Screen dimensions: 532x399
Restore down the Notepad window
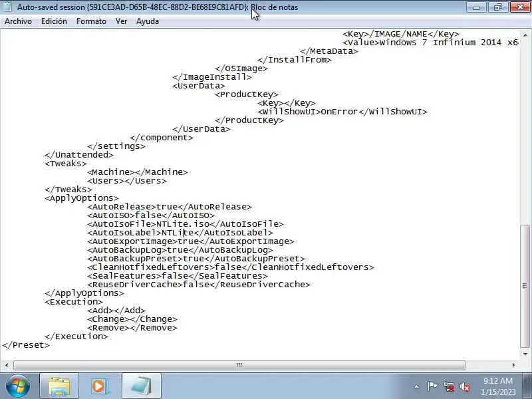[497, 7]
